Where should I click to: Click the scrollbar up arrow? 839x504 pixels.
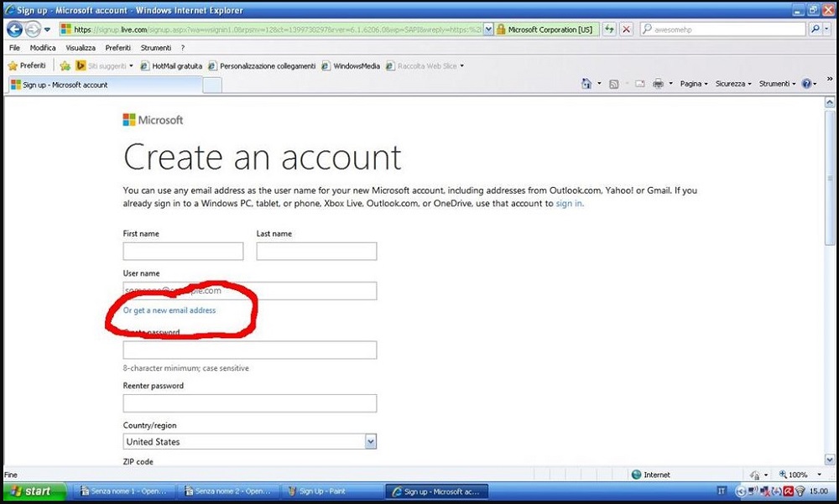pos(830,102)
